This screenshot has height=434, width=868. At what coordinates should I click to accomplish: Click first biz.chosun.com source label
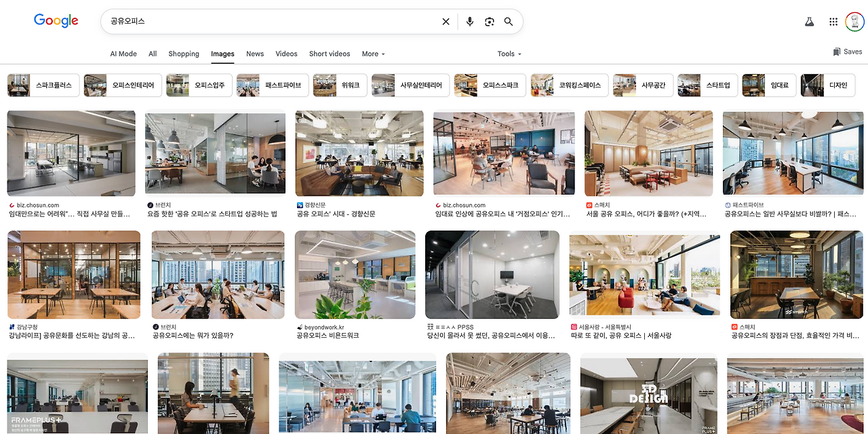point(38,205)
